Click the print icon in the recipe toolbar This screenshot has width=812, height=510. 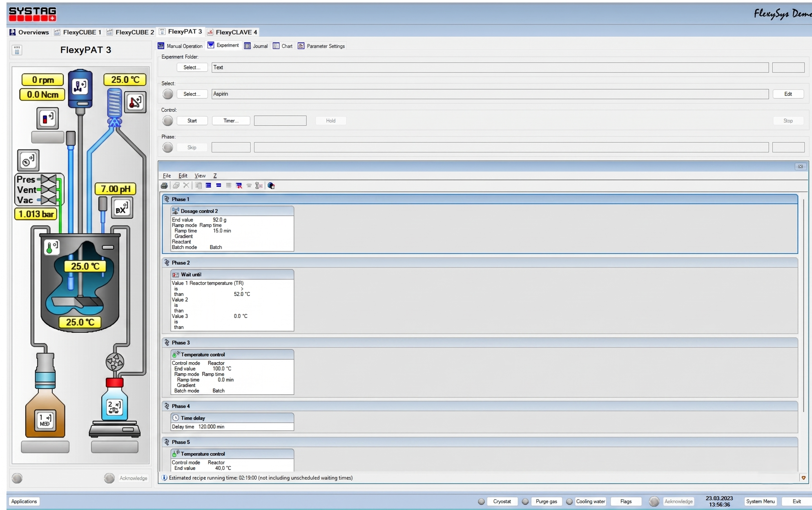click(164, 186)
